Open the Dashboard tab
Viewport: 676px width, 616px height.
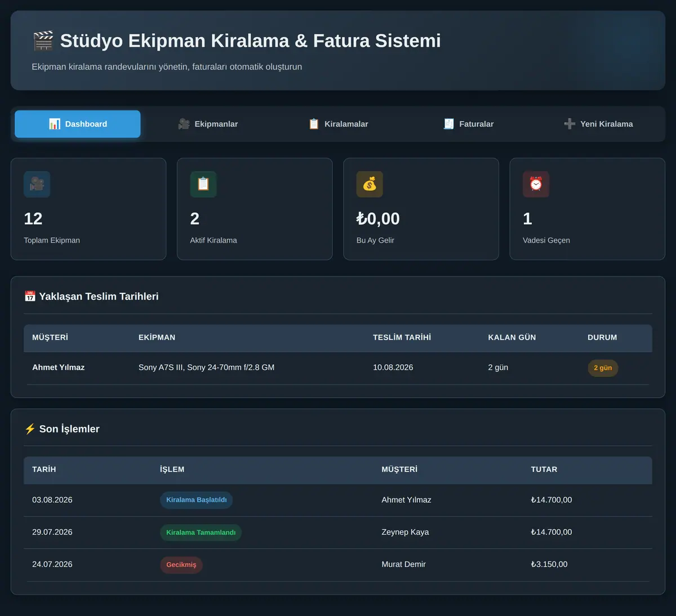78,124
